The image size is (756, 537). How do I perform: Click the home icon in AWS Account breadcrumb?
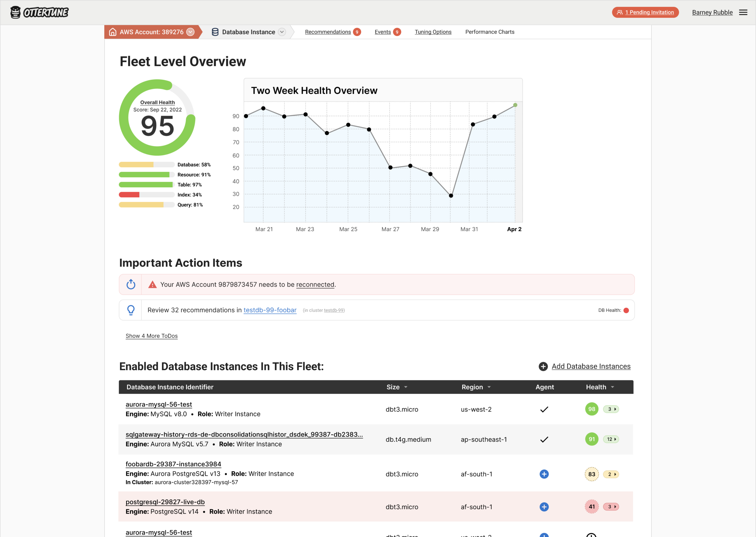(113, 32)
